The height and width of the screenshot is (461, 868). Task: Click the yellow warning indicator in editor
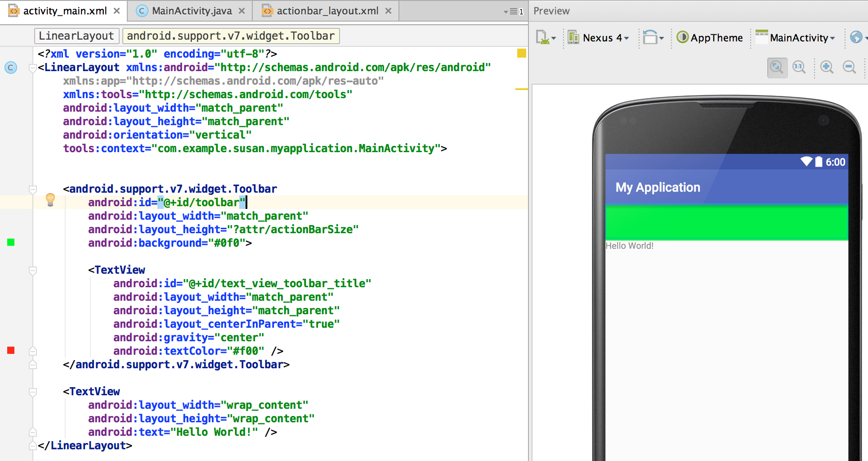click(x=521, y=54)
